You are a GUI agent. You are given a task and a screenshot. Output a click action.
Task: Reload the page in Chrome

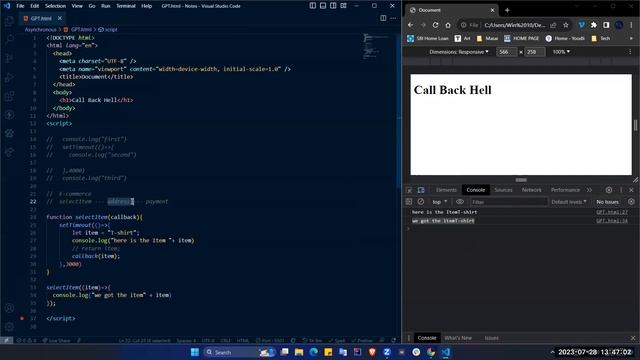(x=436, y=25)
